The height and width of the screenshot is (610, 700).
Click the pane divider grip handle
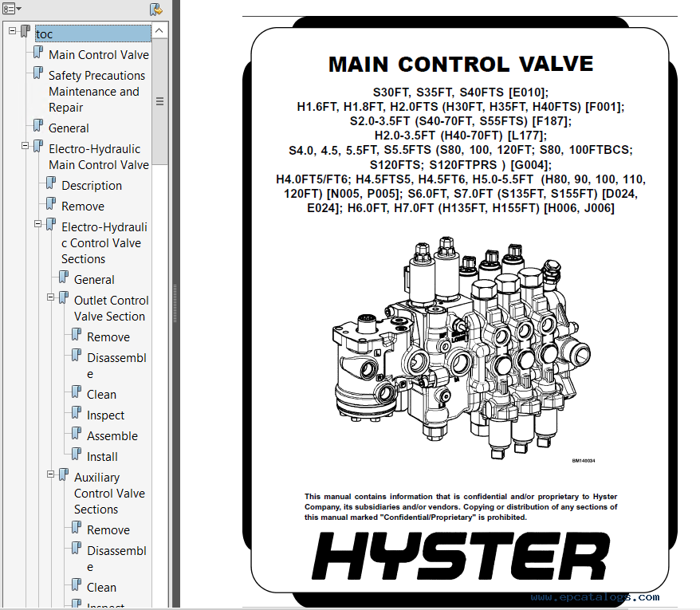coord(175,304)
